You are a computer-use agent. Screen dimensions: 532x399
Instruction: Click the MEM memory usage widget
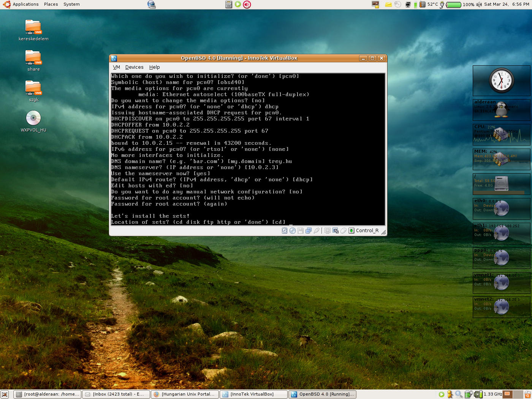(501, 159)
